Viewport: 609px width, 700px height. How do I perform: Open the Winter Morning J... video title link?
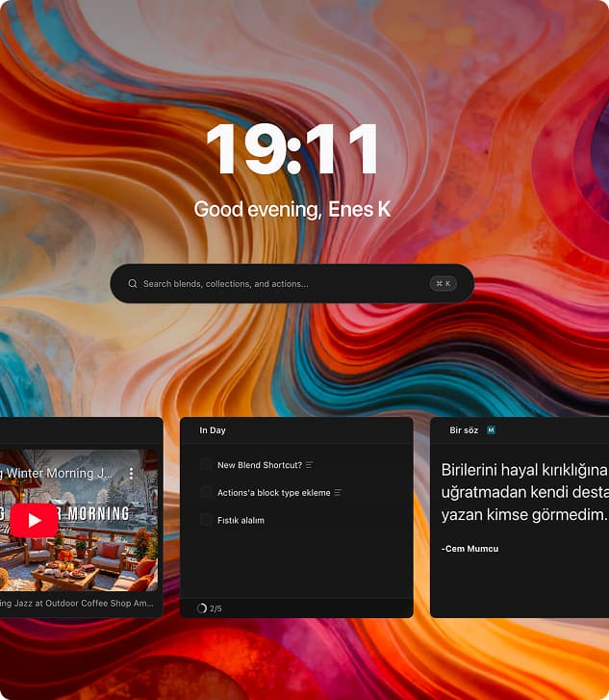click(56, 473)
